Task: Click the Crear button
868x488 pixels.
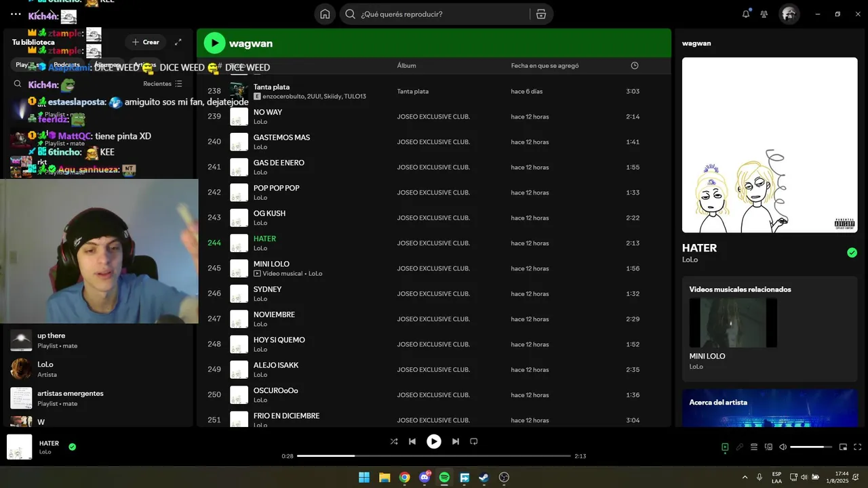Action: pos(146,42)
